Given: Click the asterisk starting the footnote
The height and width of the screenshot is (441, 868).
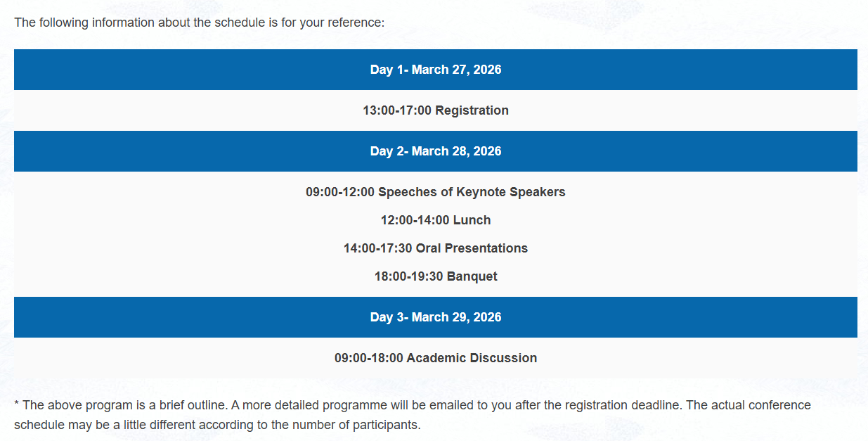Looking at the screenshot, I should [x=16, y=404].
